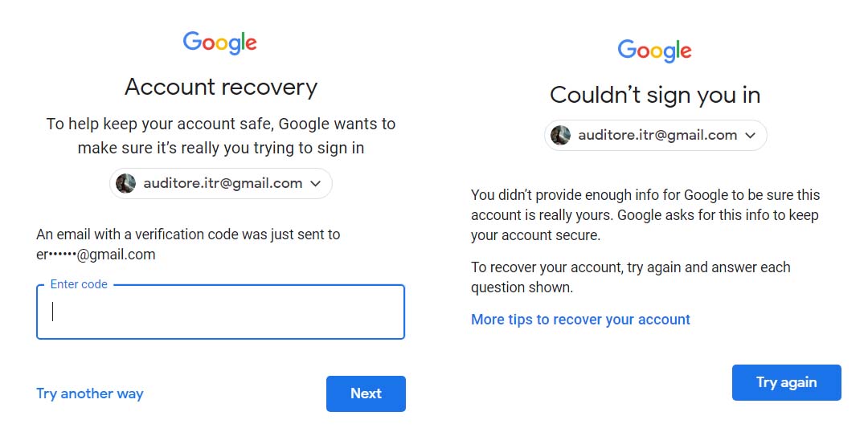The height and width of the screenshot is (428, 868).
Task: Focus the Enter code text field
Action: pos(220,312)
